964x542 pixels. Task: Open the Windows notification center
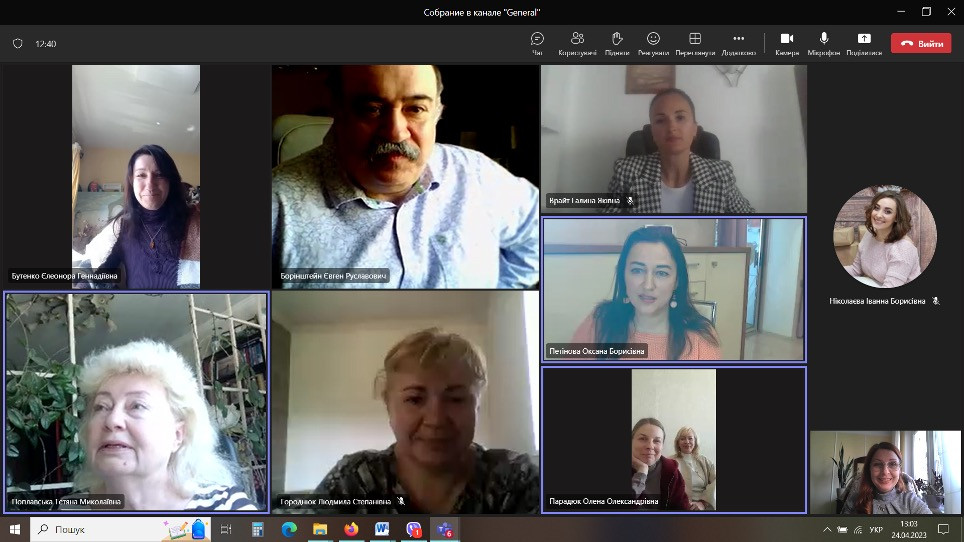(944, 529)
